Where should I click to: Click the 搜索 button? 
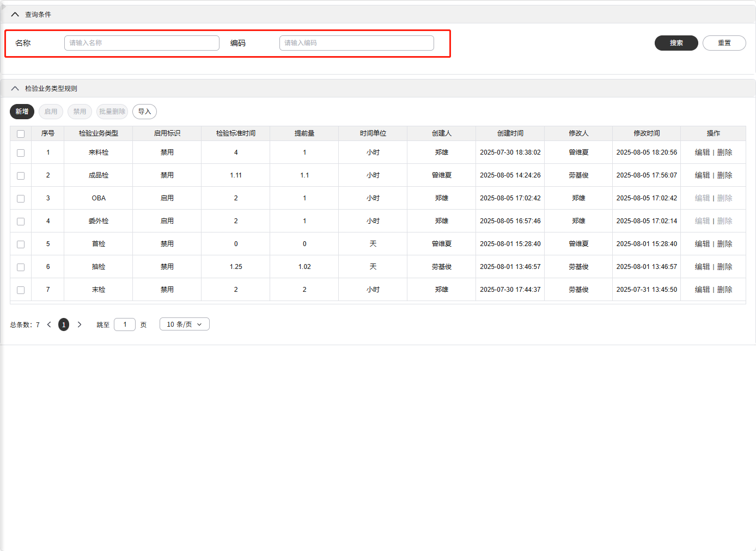(676, 43)
